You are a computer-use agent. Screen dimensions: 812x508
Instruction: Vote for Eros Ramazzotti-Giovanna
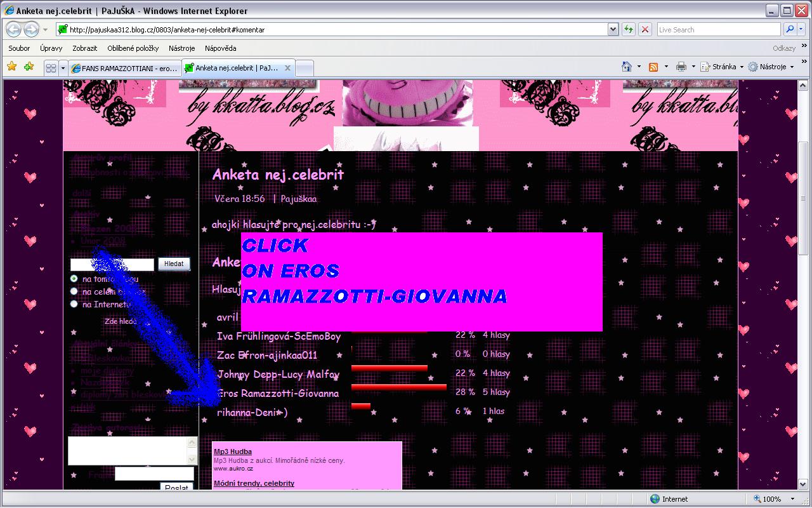(x=278, y=394)
